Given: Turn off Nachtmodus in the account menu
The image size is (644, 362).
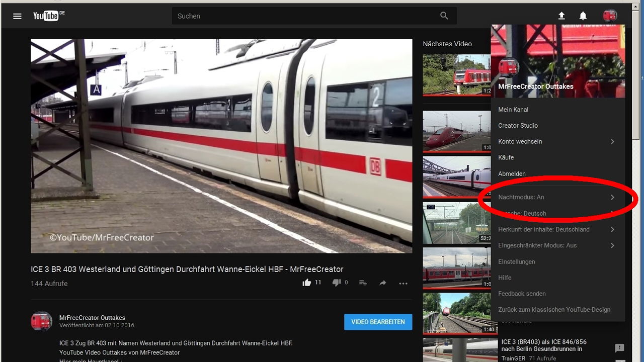Looking at the screenshot, I should (521, 197).
